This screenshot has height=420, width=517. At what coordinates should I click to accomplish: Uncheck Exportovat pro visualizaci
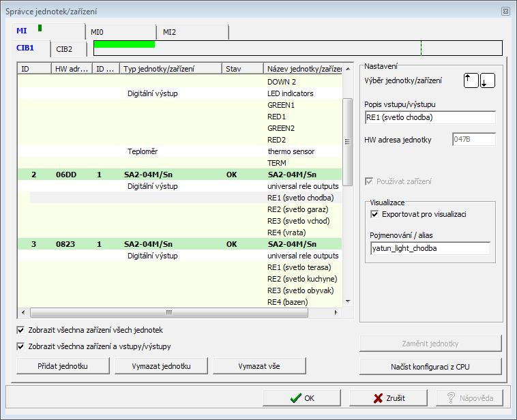[374, 214]
